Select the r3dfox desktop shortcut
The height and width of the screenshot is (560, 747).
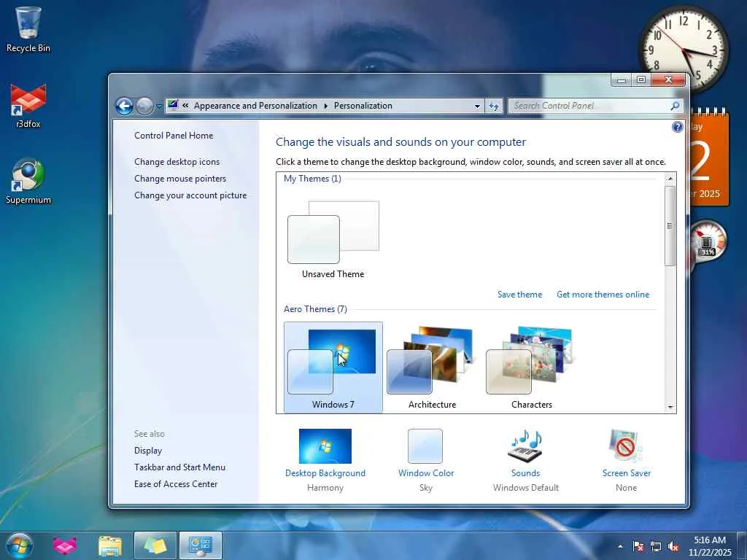pyautogui.click(x=28, y=106)
